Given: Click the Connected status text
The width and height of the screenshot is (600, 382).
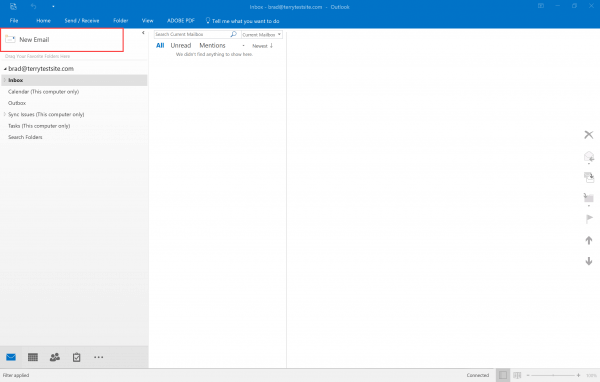Looking at the screenshot, I should click(478, 375).
